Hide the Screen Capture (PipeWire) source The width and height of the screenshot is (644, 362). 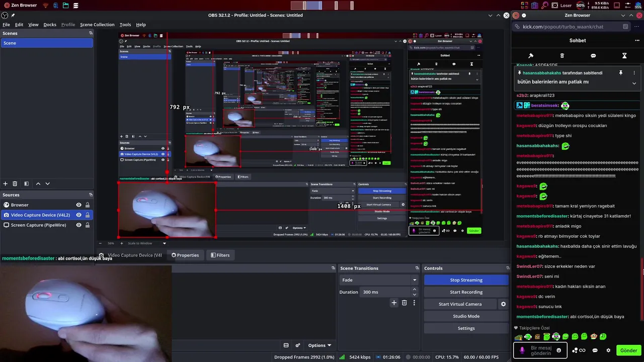(78, 225)
